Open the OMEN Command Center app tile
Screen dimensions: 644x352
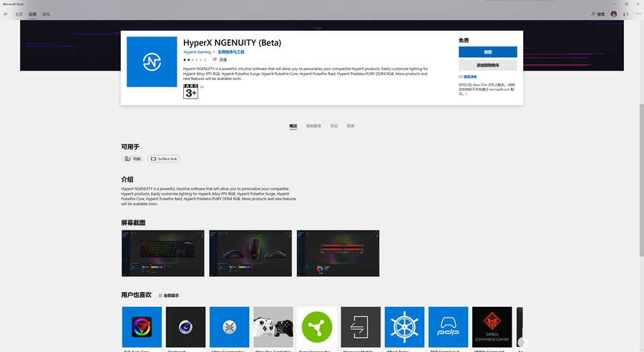tap(492, 327)
